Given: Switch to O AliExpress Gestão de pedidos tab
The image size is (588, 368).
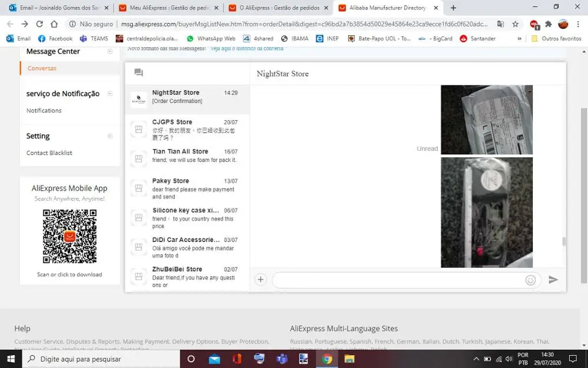Looking at the screenshot, I should tap(279, 8).
